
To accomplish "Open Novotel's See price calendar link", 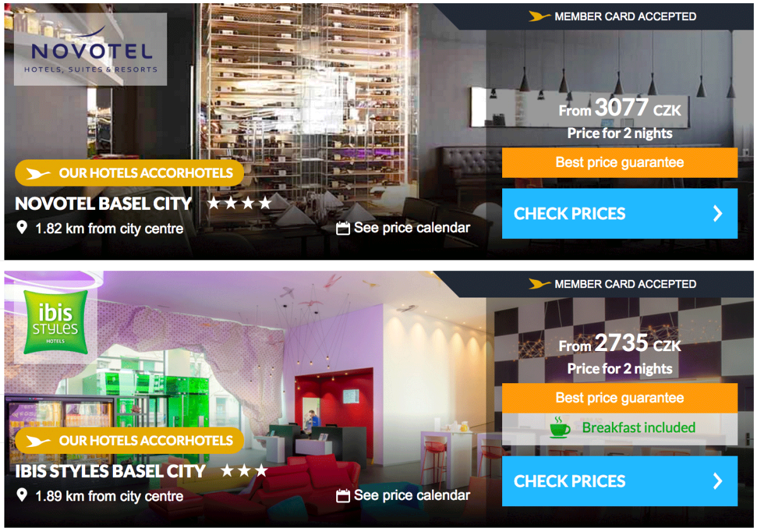I will click(x=412, y=228).
